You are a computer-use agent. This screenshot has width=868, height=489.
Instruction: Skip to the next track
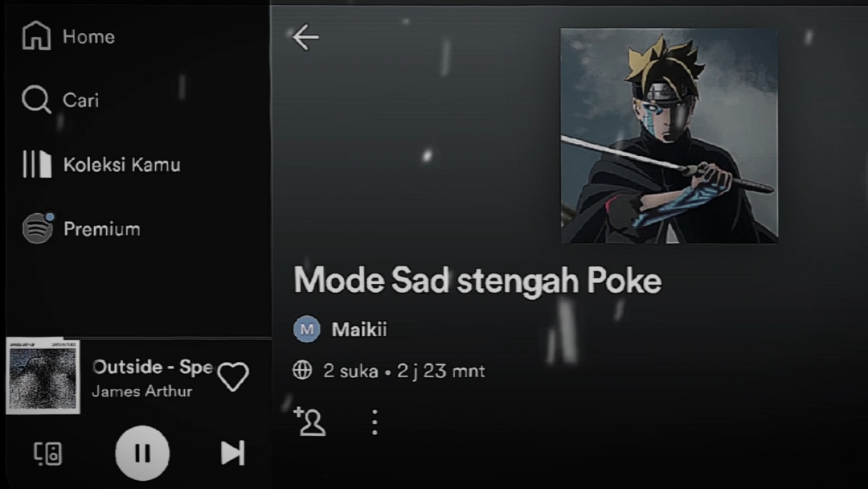click(232, 453)
